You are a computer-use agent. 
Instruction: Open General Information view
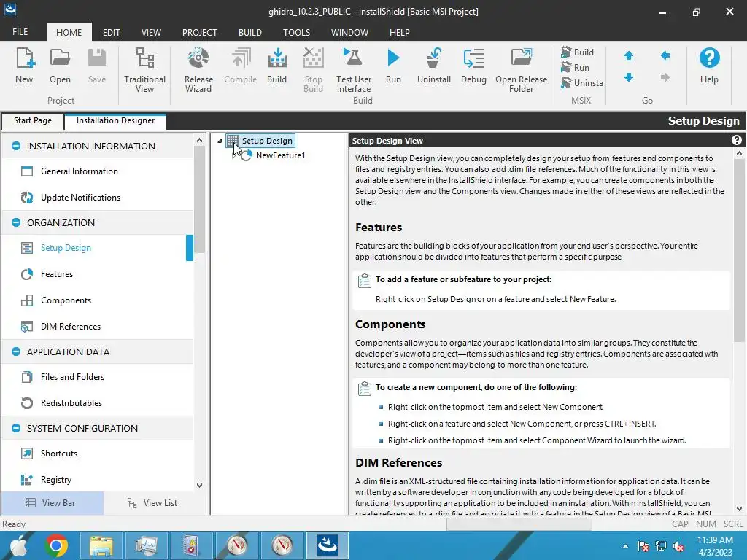coord(97,171)
